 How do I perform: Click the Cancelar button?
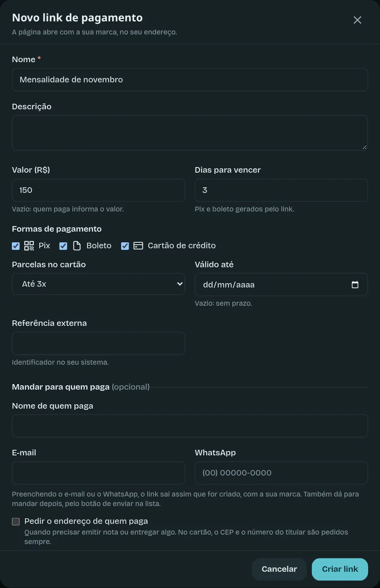coord(279,569)
